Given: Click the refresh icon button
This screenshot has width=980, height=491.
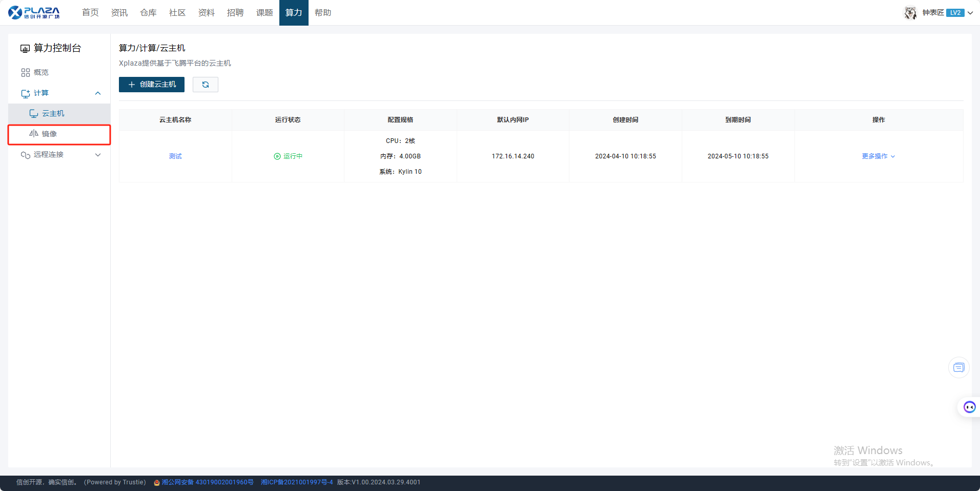Looking at the screenshot, I should 206,85.
